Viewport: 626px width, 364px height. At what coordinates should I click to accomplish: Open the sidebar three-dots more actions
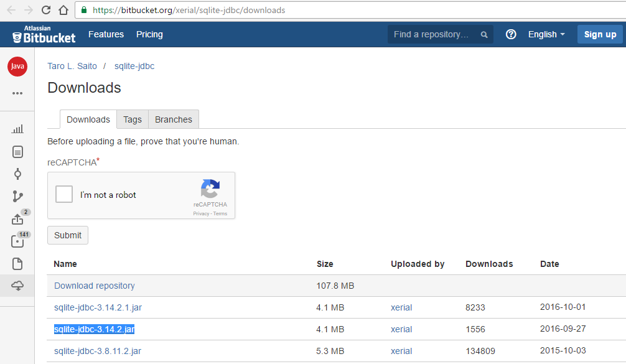click(17, 93)
